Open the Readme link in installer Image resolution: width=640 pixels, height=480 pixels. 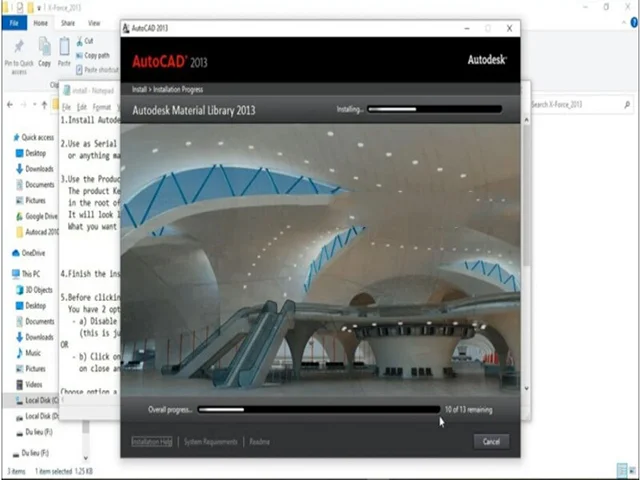pos(259,442)
